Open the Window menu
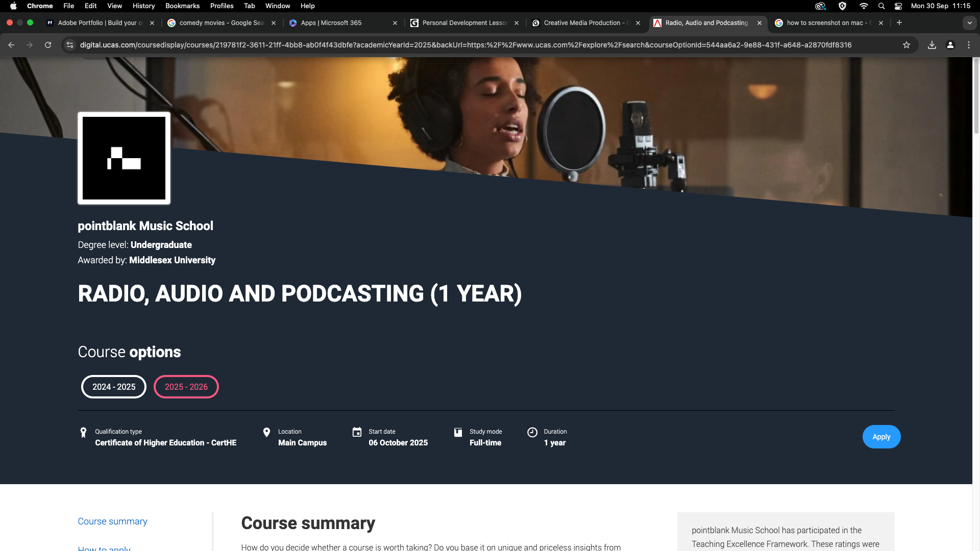980x551 pixels. 278,6
